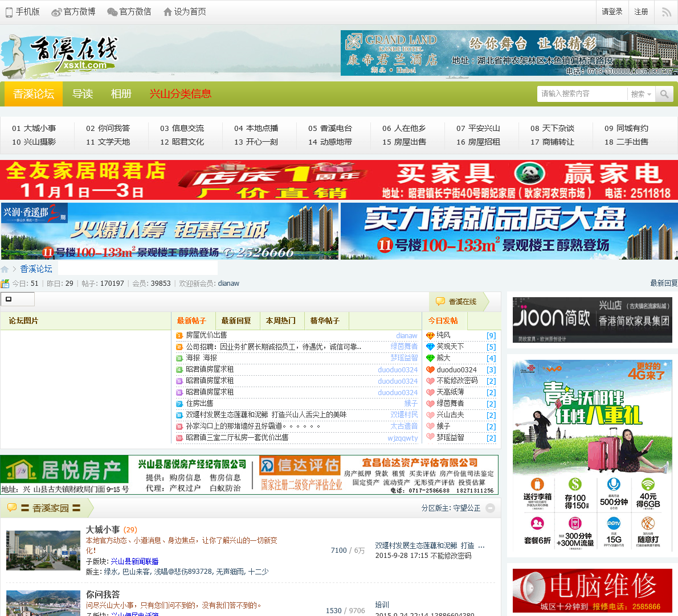Switch to the 精华帖子 tab
The image size is (678, 616).
point(325,321)
